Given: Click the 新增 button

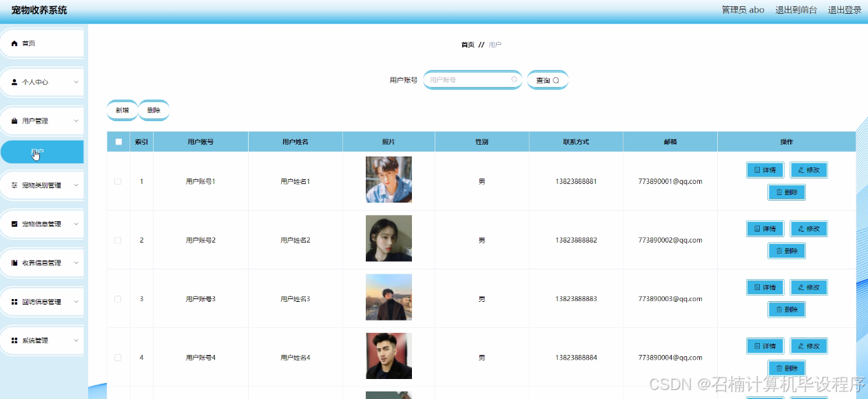Looking at the screenshot, I should (122, 110).
